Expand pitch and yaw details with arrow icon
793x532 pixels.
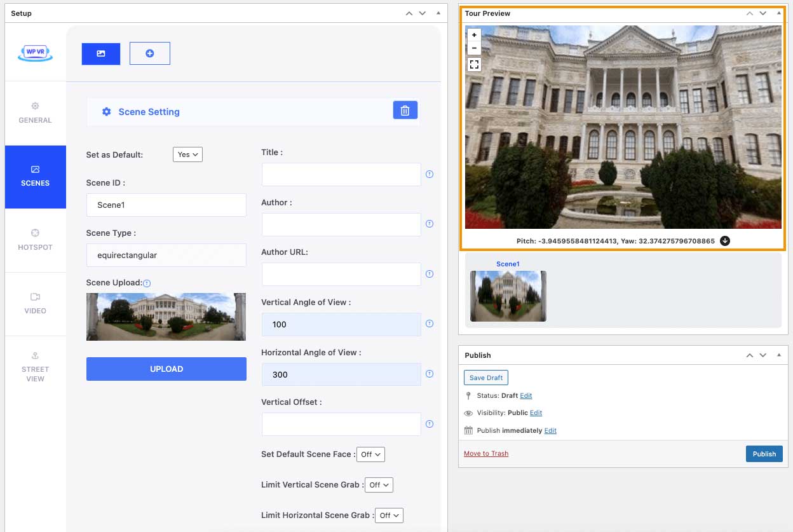point(725,240)
